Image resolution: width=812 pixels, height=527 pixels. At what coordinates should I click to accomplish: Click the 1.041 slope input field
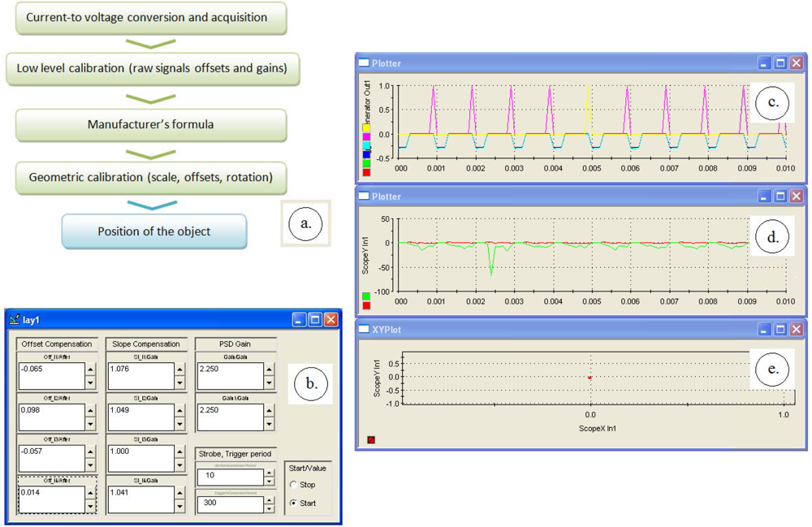140,499
